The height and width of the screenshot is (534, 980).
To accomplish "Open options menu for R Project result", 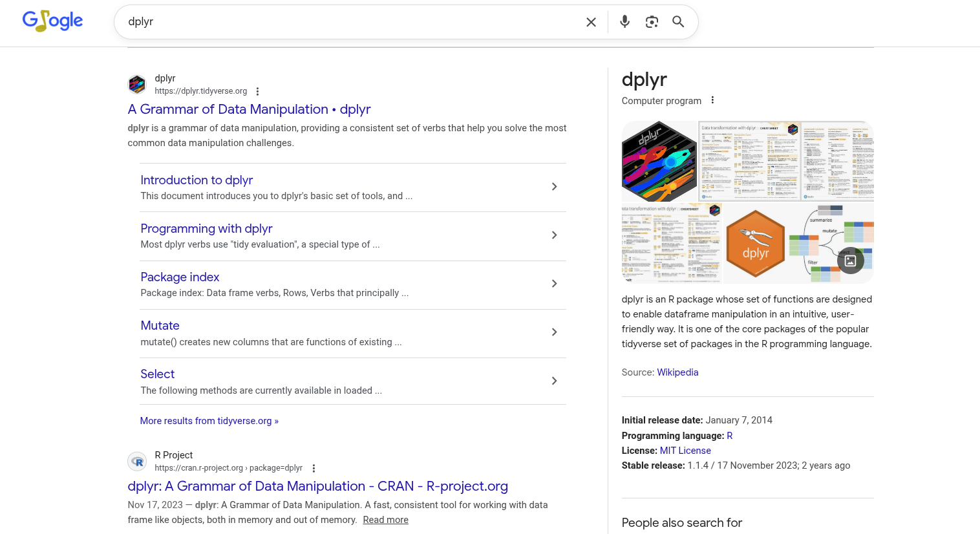I will [314, 469].
